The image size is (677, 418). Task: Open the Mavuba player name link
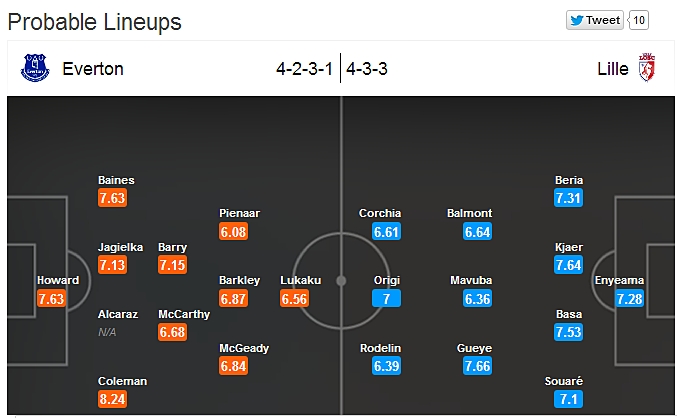(x=471, y=280)
